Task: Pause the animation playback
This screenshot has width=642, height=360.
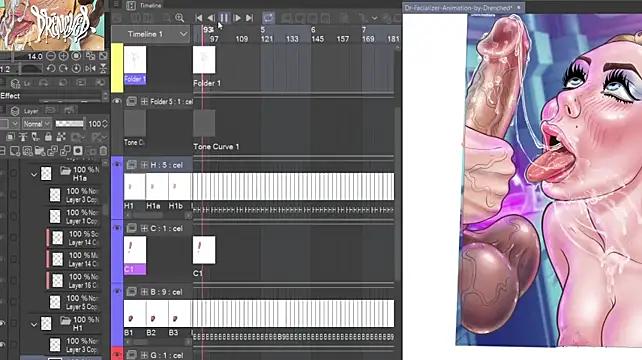Action: coord(224,18)
